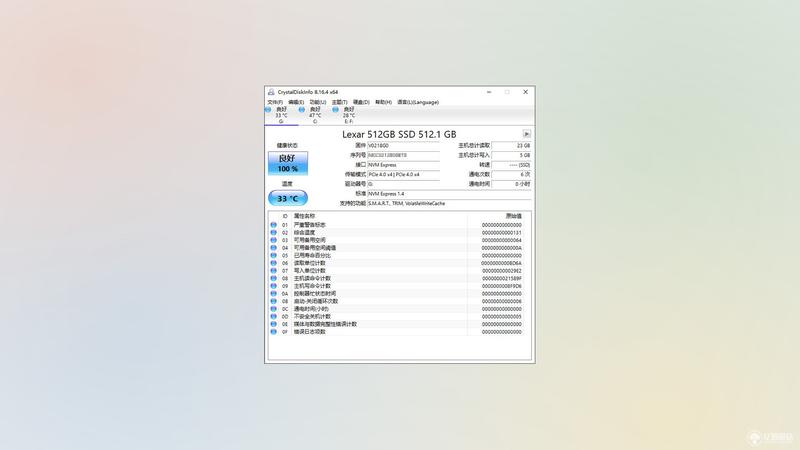Click the standard field NVM Express 1.4

[449, 194]
